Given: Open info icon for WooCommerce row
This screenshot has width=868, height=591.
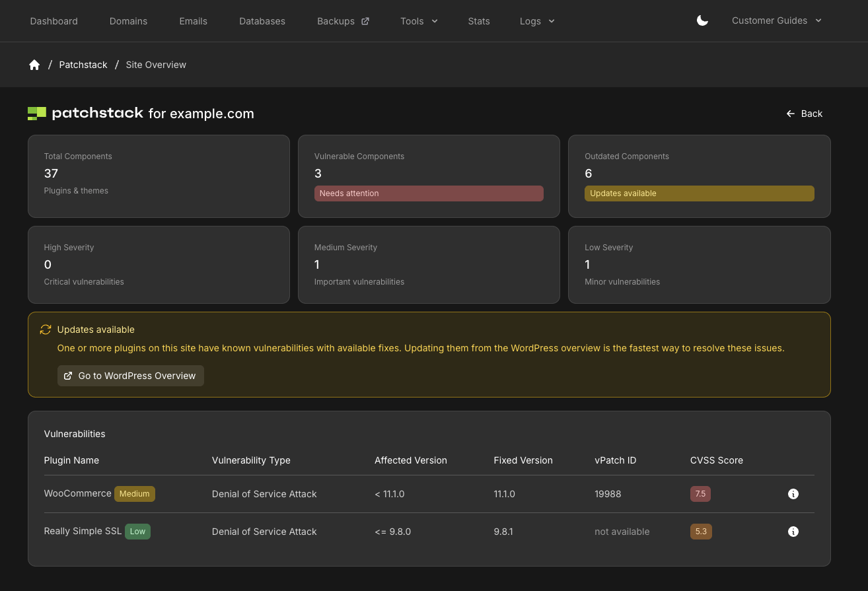Looking at the screenshot, I should pyautogui.click(x=793, y=494).
